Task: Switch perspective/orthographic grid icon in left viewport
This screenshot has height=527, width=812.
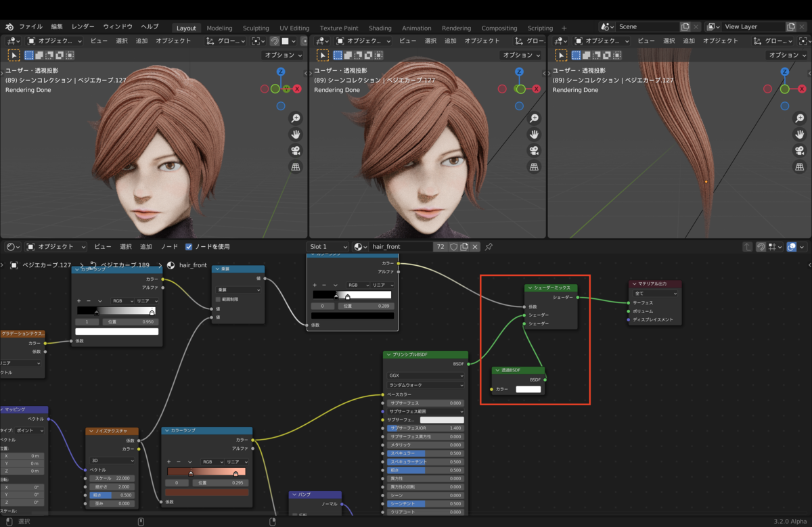Action: coord(296,167)
